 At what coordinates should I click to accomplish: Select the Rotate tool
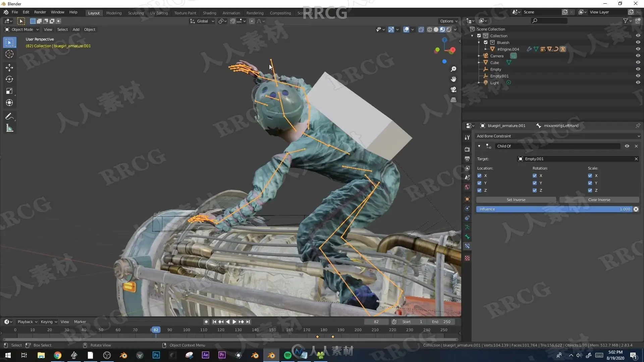click(x=9, y=79)
